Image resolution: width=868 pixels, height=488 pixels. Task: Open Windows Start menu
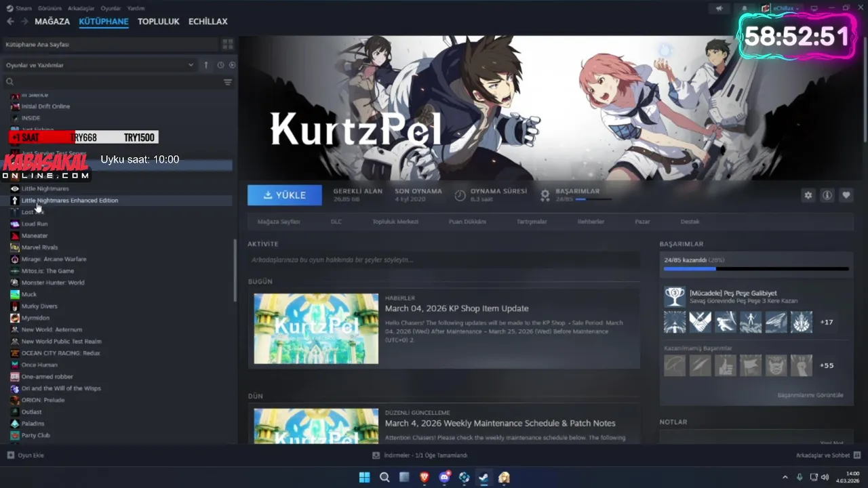coord(364,477)
